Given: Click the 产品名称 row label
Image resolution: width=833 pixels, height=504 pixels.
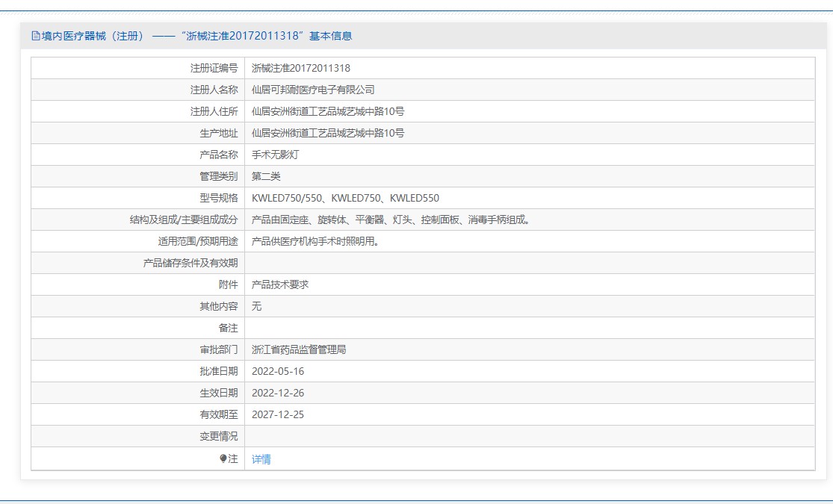Looking at the screenshot, I should (x=219, y=155).
